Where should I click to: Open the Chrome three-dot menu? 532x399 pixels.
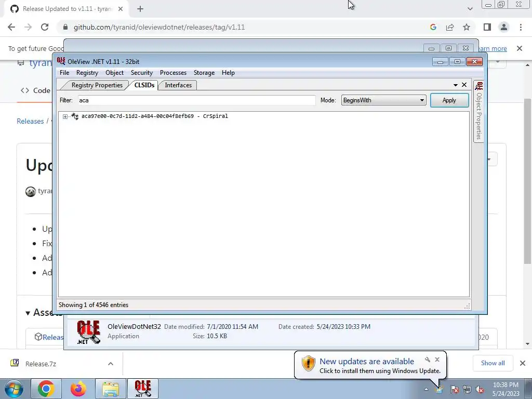521,27
